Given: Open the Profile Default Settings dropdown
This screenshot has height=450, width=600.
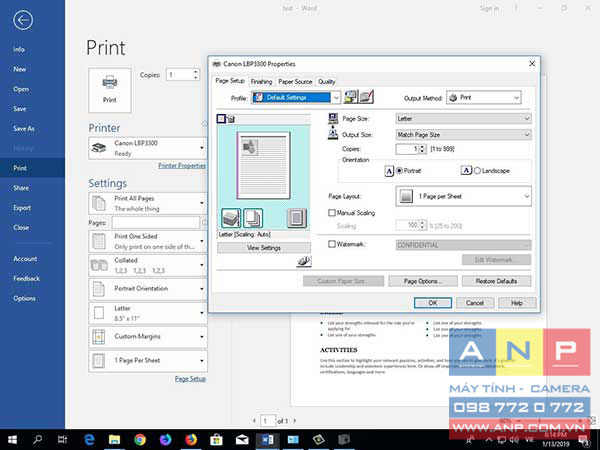Looking at the screenshot, I should point(296,98).
